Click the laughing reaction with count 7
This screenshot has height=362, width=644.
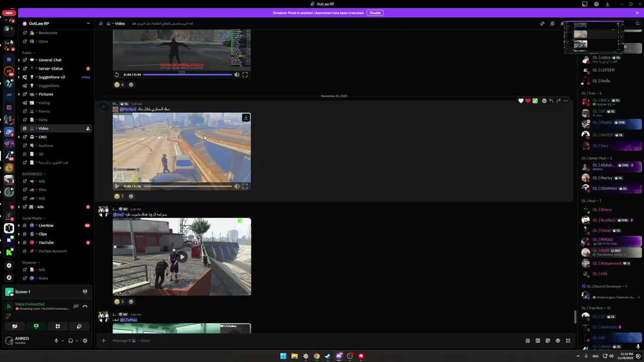click(119, 197)
